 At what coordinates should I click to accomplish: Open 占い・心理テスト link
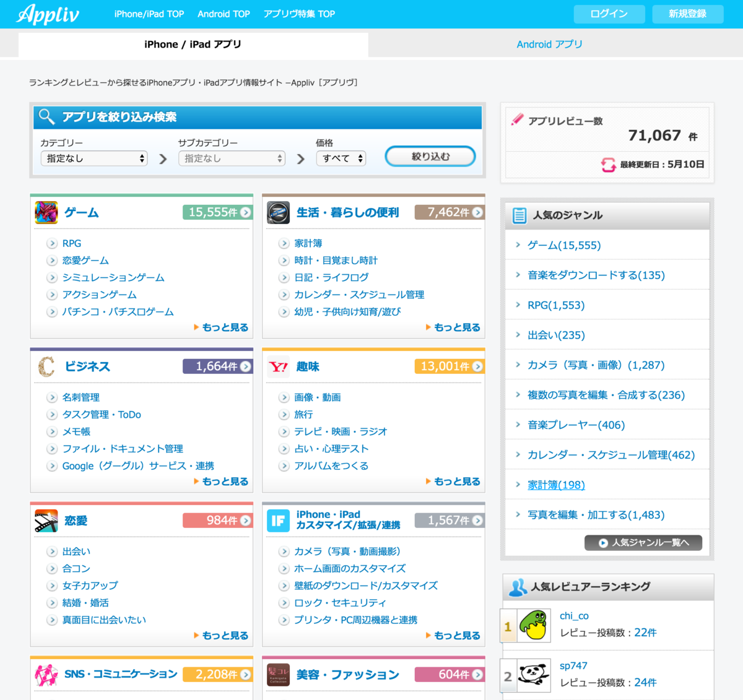331,449
